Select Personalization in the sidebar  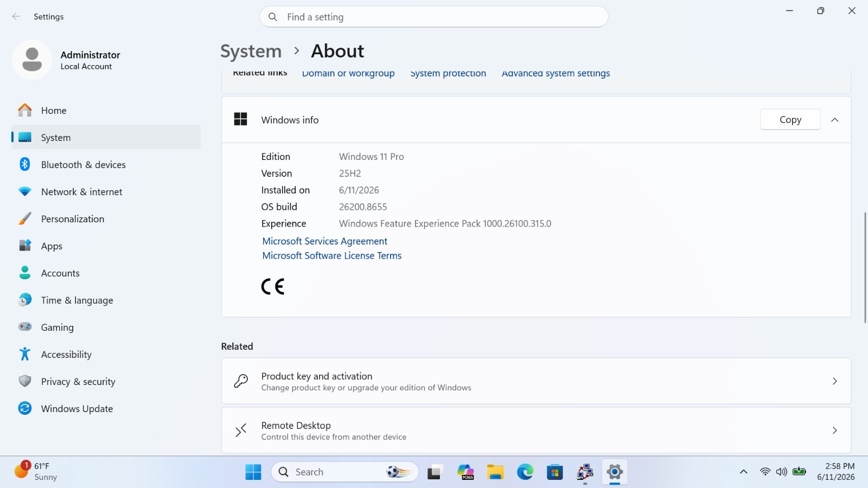click(106, 219)
